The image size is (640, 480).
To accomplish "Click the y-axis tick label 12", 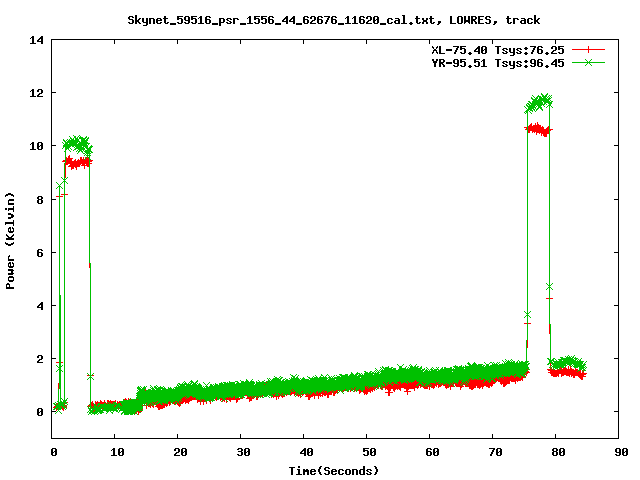I will (x=36, y=93).
